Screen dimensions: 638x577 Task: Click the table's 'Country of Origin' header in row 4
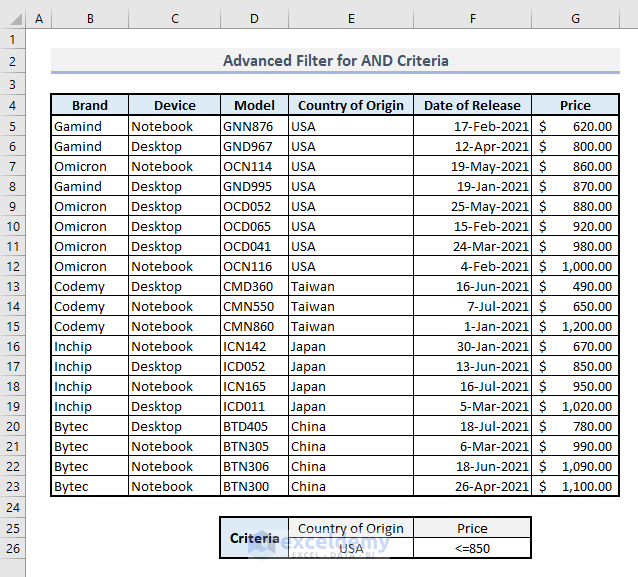coord(351,105)
